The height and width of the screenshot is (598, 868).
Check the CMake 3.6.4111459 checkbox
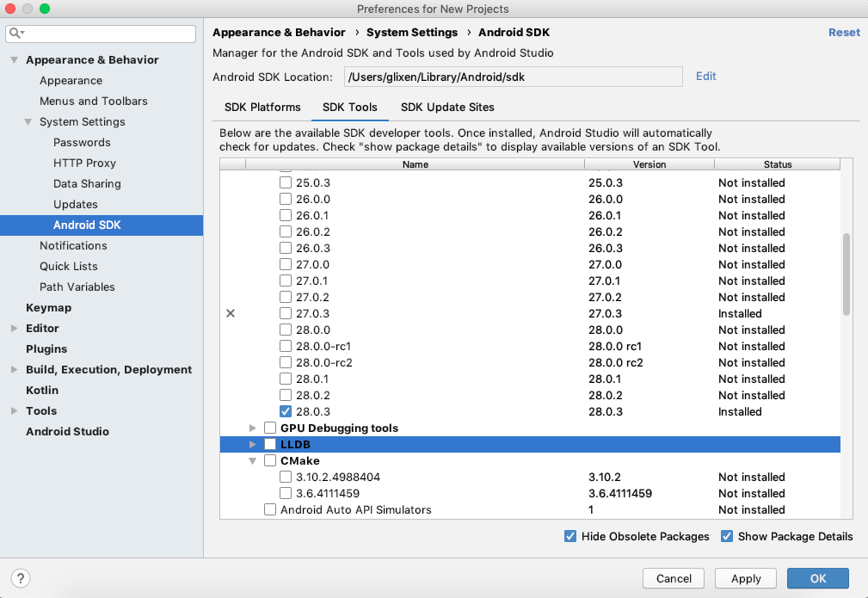coord(286,493)
